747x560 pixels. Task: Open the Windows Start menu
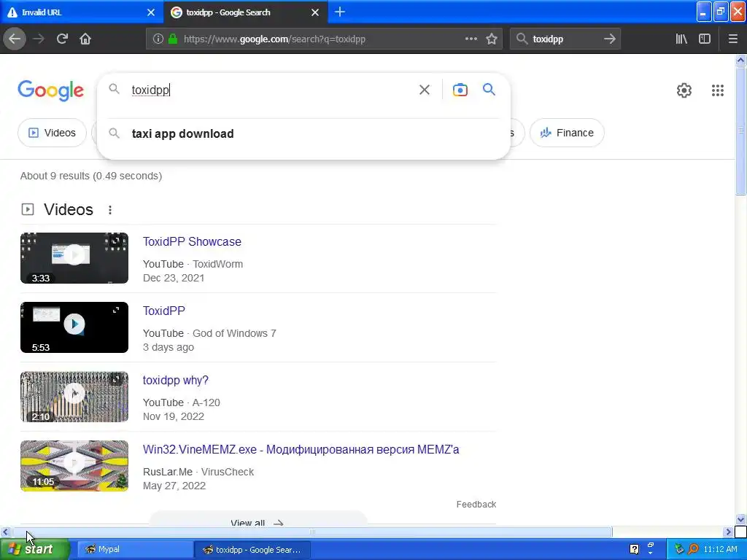[x=35, y=549]
